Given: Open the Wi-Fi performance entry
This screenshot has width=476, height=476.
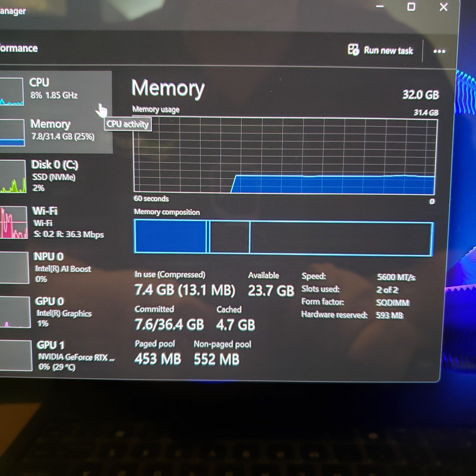Looking at the screenshot, I should tap(57, 222).
